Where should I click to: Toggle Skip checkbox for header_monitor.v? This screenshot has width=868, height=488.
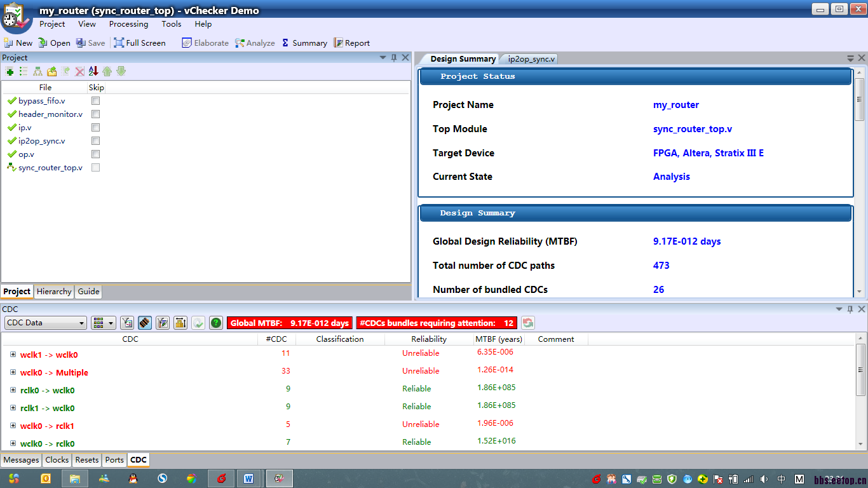(95, 114)
